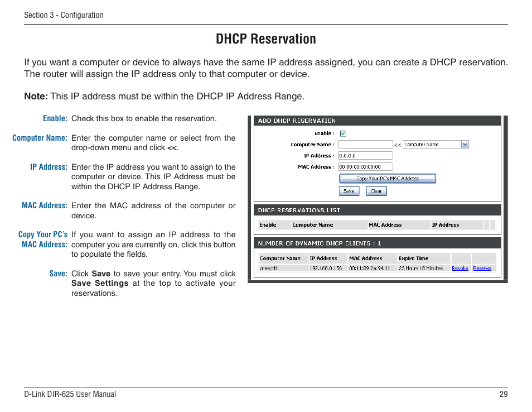532x412 pixels.
Task: Click the ADD DHCP RESERVATION section header
Action: point(378,121)
